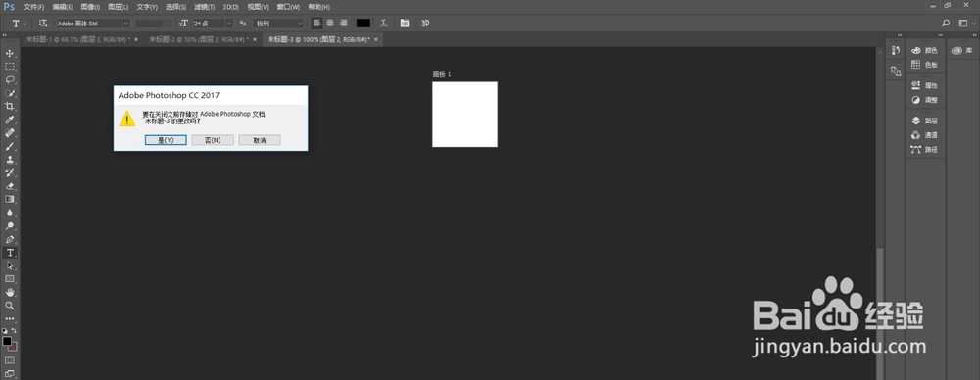Open the 编辑(E) menu
Viewport: 980px width, 380px height.
[63, 7]
